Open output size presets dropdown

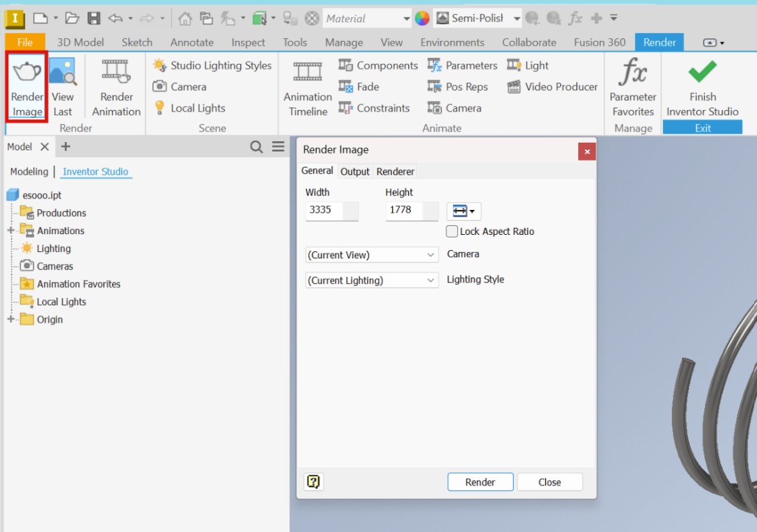pyautogui.click(x=463, y=211)
